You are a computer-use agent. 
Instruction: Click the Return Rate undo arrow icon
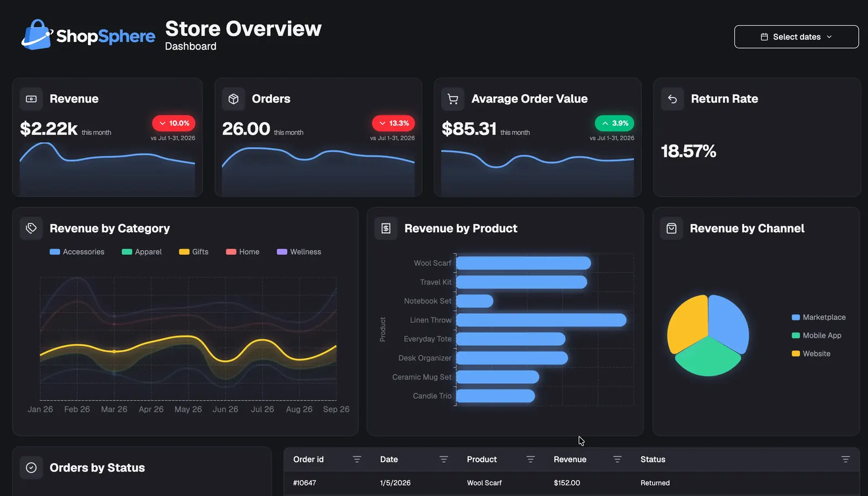pyautogui.click(x=673, y=99)
